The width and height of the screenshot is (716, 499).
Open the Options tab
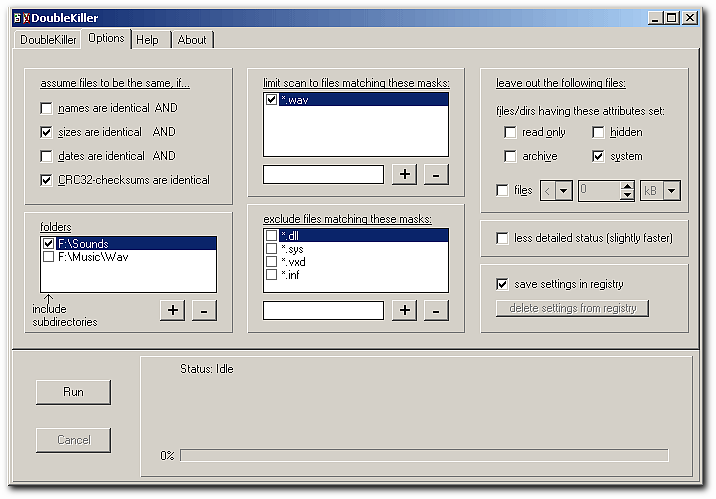106,38
